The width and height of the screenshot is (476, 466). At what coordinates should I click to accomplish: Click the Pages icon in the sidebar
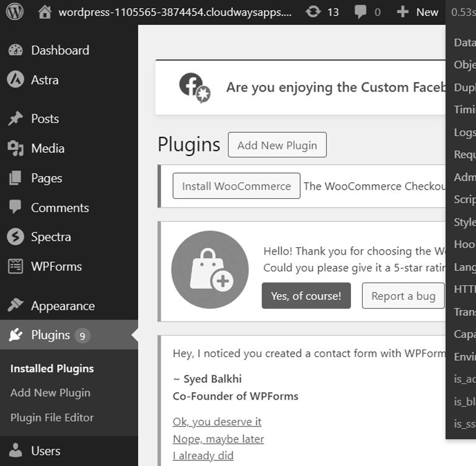pos(15,178)
